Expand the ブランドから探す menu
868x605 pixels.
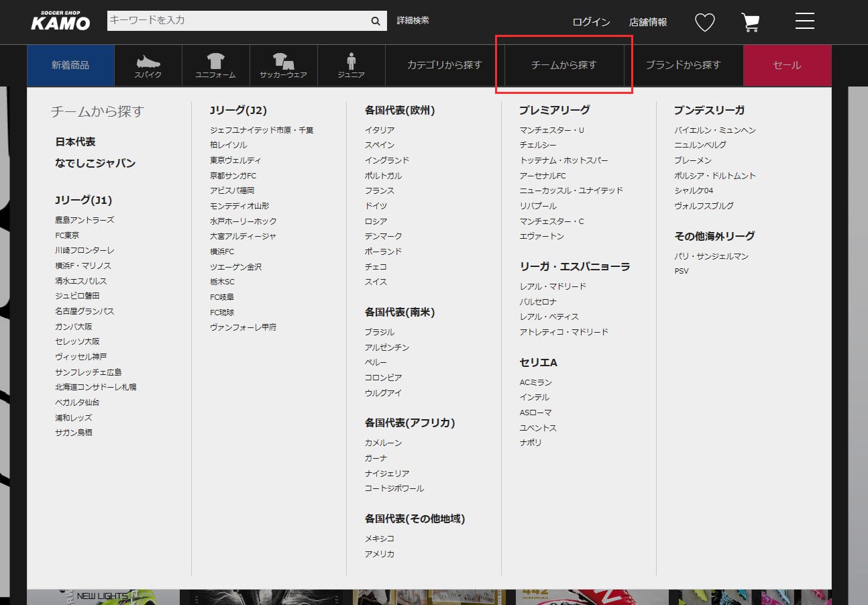coord(683,65)
